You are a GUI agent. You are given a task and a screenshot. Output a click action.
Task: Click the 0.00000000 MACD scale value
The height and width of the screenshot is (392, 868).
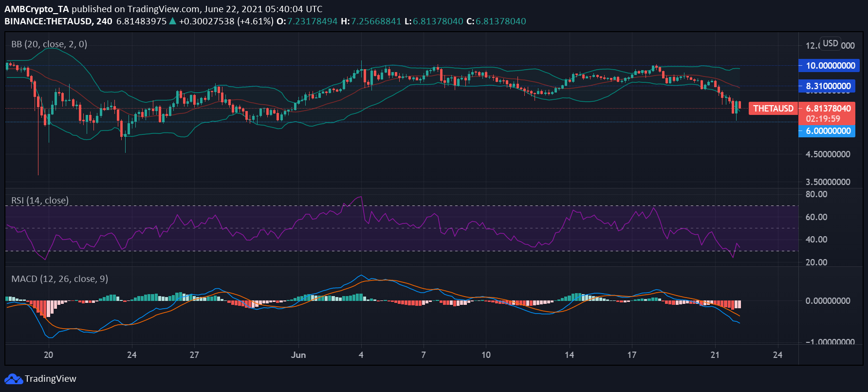[x=828, y=301]
